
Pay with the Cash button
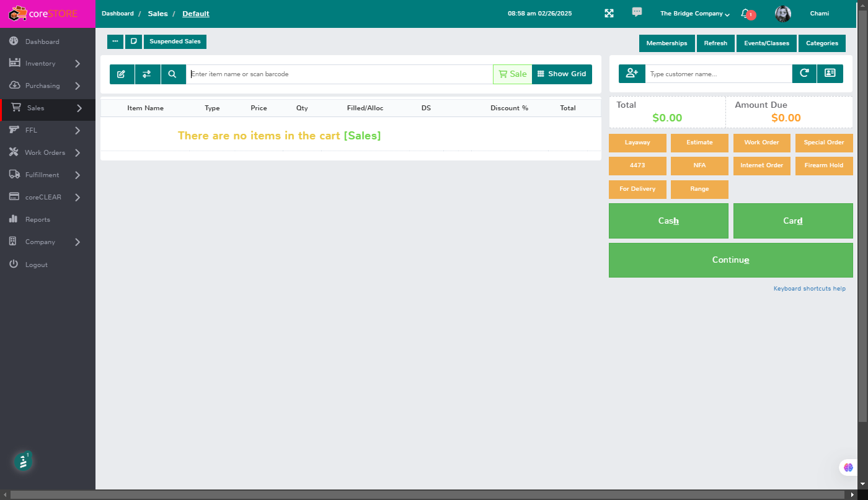668,221
